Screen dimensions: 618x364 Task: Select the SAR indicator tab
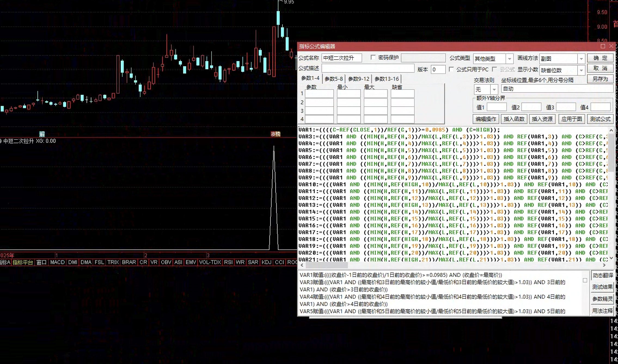pyautogui.click(x=253, y=262)
